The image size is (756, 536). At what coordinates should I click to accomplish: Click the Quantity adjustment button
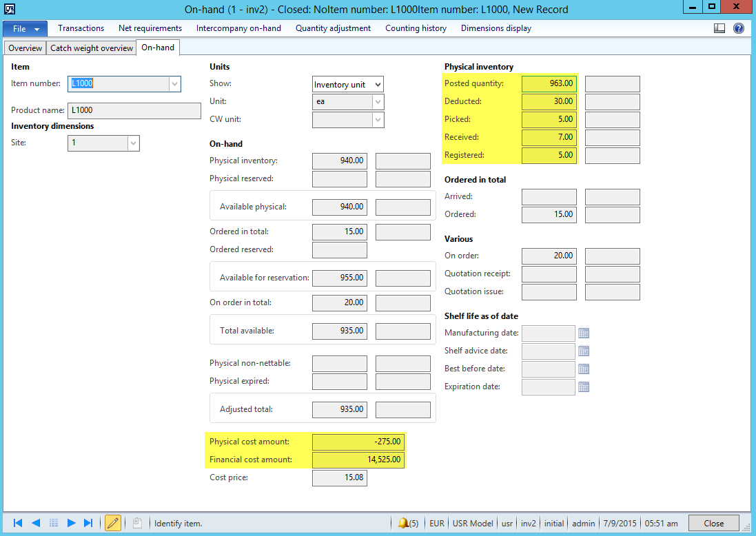333,28
